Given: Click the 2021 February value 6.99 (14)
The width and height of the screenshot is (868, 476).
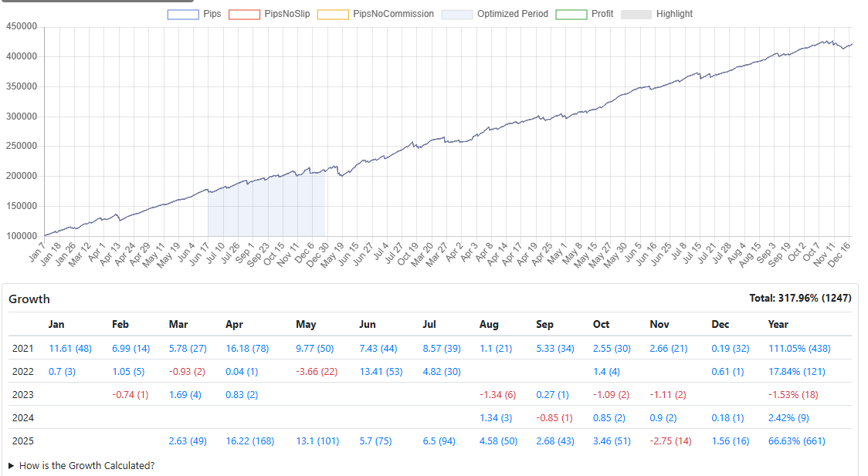Looking at the screenshot, I should [x=131, y=348].
